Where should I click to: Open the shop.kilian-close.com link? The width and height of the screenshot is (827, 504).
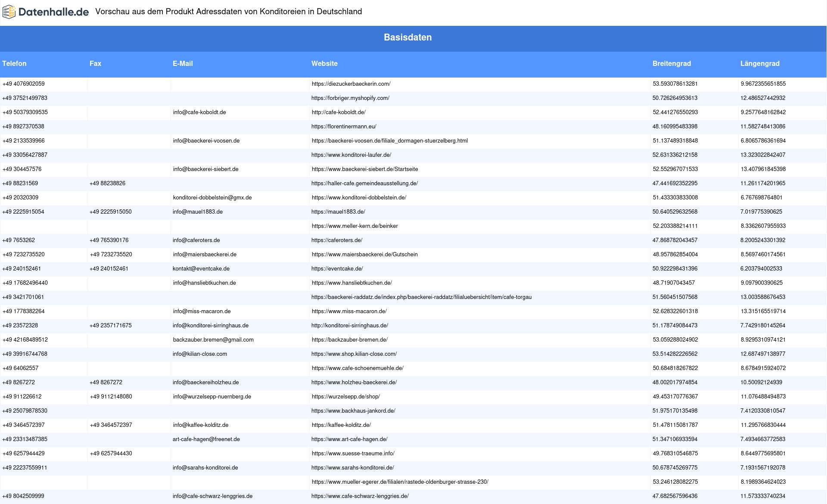(x=354, y=354)
